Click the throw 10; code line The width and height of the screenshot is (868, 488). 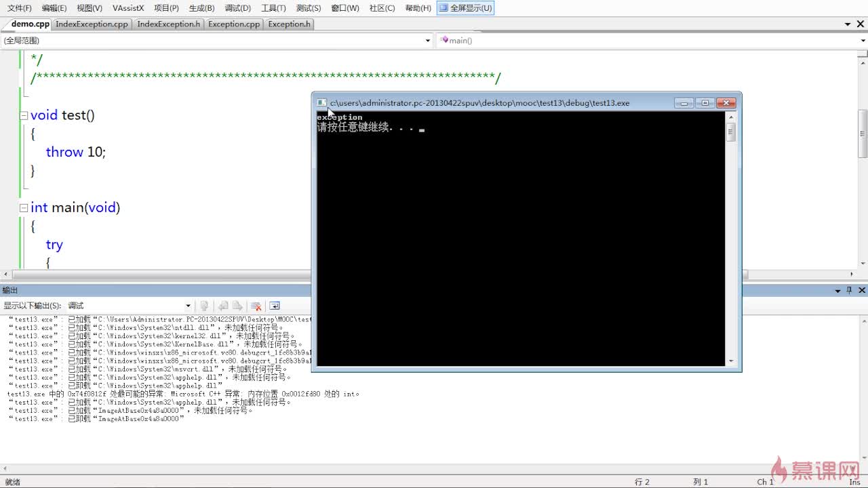(76, 152)
